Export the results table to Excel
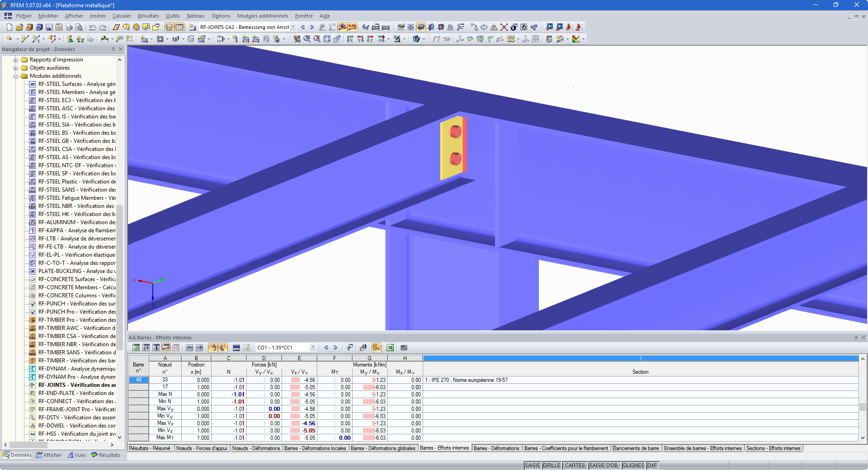This screenshot has width=868, height=470. 390,347
